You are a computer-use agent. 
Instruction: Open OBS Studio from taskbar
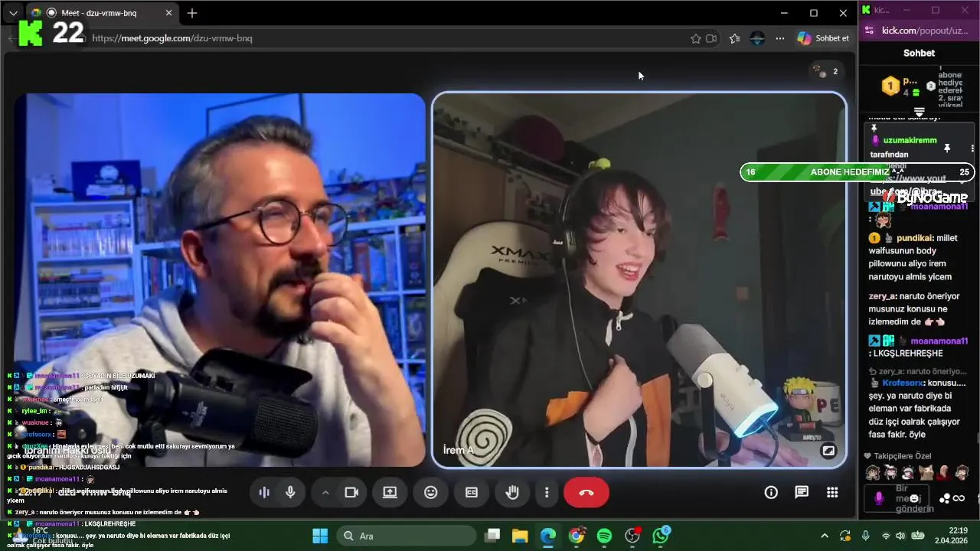632,536
